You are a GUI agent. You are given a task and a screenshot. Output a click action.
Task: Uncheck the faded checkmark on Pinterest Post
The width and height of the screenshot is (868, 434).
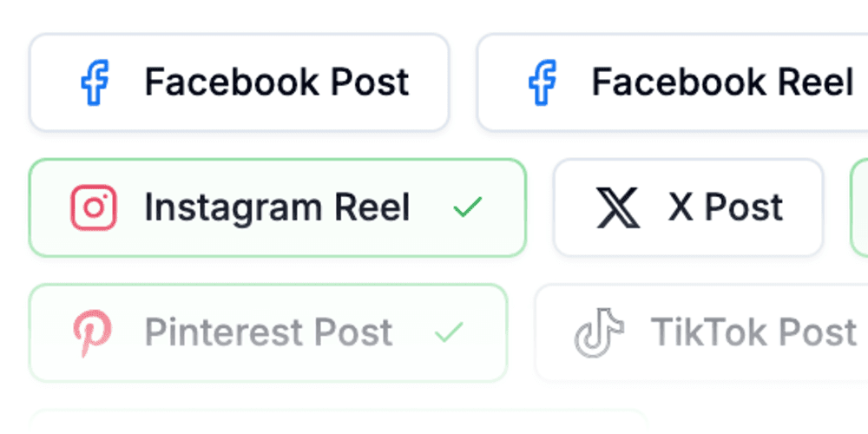tap(449, 332)
